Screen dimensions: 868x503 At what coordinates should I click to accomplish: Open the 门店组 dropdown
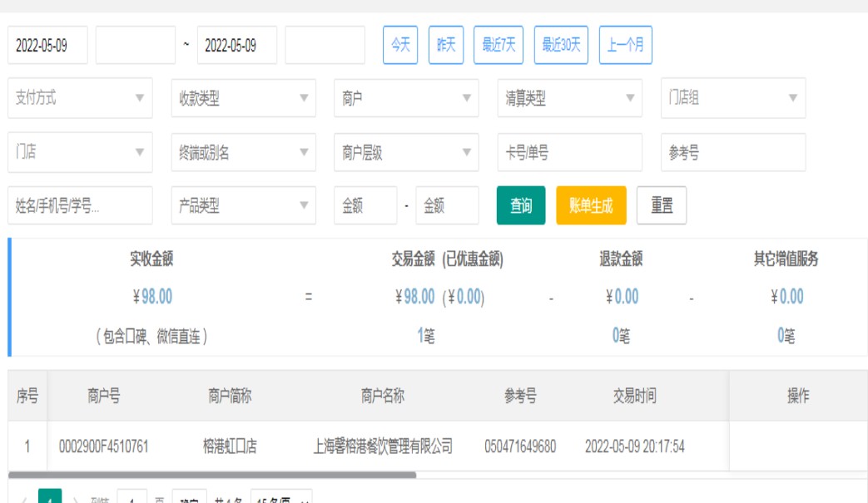click(732, 98)
